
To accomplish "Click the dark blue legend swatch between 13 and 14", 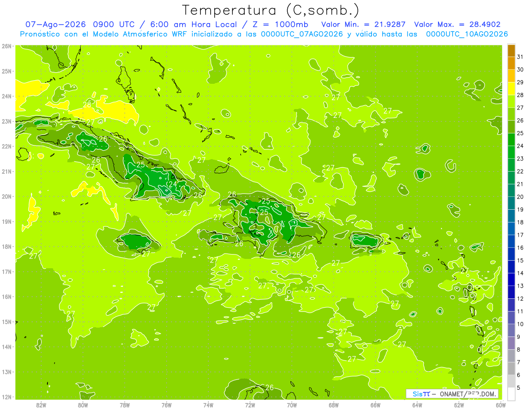I will pyautogui.click(x=511, y=279).
